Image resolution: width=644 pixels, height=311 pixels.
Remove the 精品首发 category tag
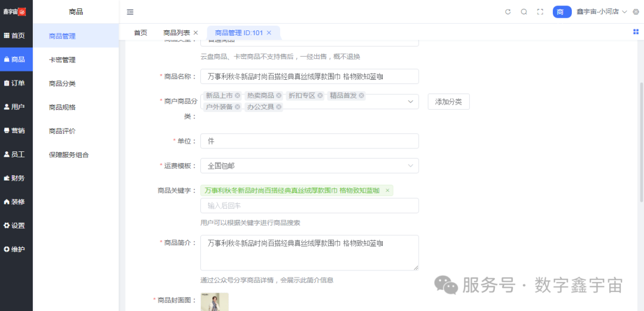(361, 95)
